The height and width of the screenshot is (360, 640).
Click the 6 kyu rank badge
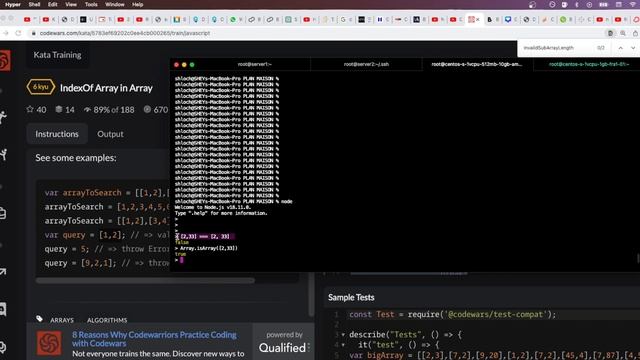[40, 87]
